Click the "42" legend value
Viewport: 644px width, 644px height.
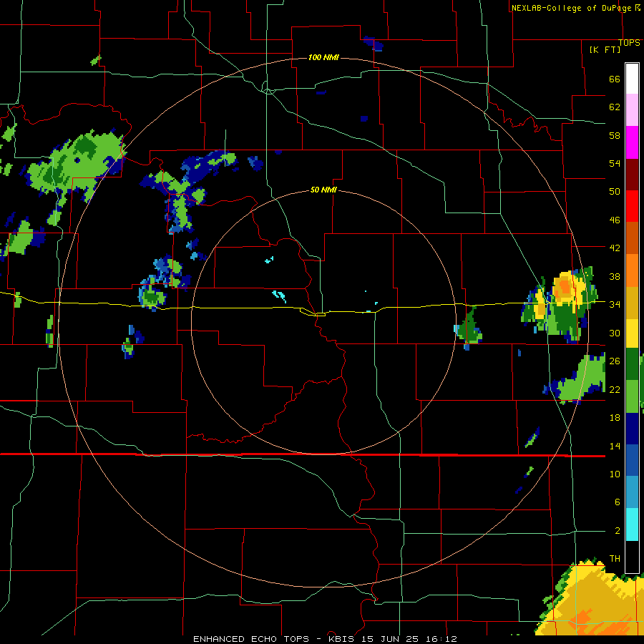pos(615,248)
